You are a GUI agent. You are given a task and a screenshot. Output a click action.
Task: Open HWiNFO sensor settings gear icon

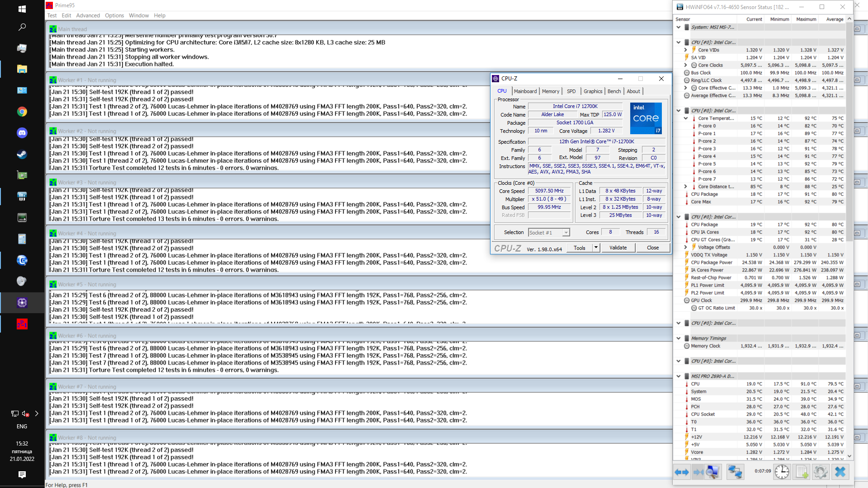[821, 472]
